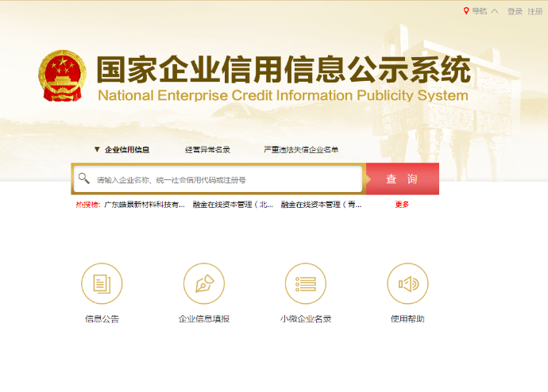Image resolution: width=548 pixels, height=392 pixels.
Task: Click the red location pin icon
Action: (x=466, y=11)
